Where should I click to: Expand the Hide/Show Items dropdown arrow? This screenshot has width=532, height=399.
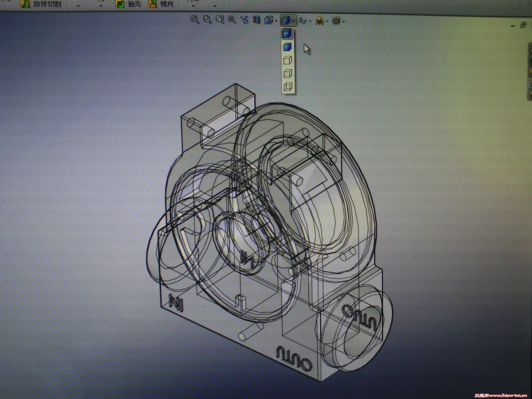tap(310, 21)
